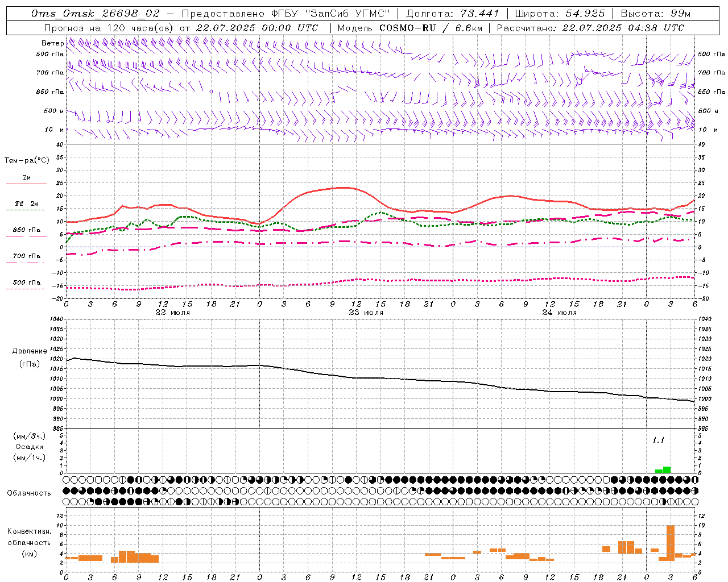Click the 850 гПа wind level label on right
The width and height of the screenshot is (728, 582).
(712, 92)
